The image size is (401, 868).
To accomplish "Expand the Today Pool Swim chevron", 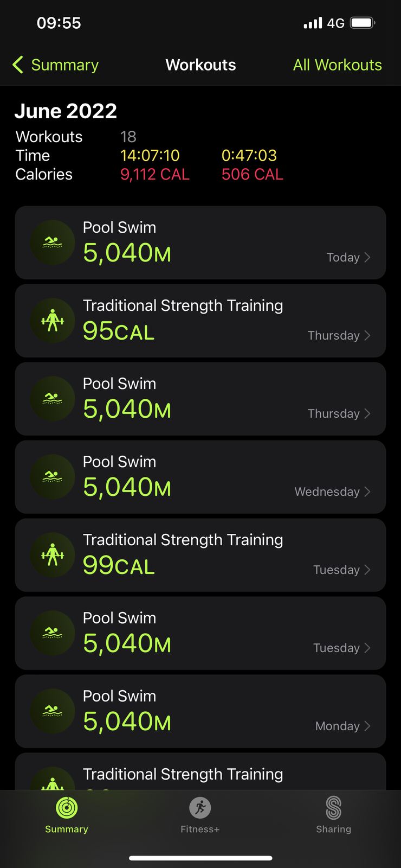I will (367, 257).
